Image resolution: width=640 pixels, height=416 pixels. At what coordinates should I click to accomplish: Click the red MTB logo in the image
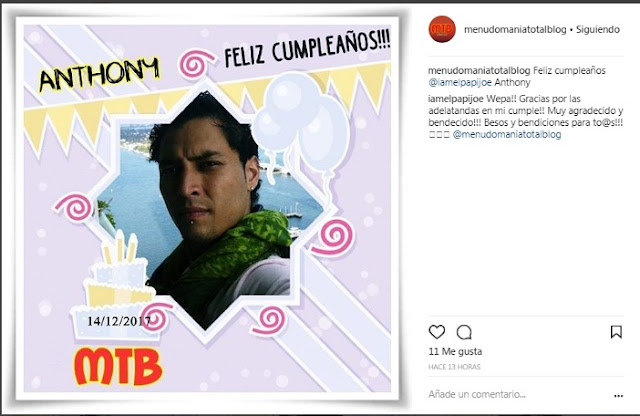[118, 367]
